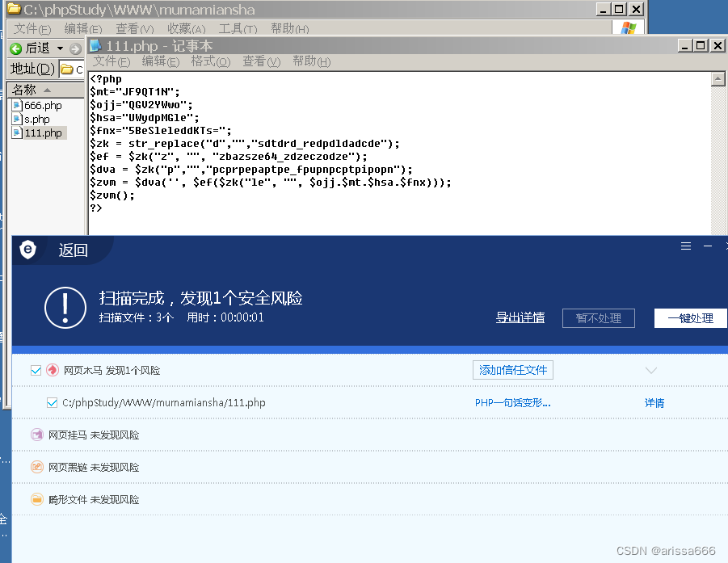Click Notepad scrollbar up arrow
This screenshot has width=728, height=563.
tap(717, 79)
